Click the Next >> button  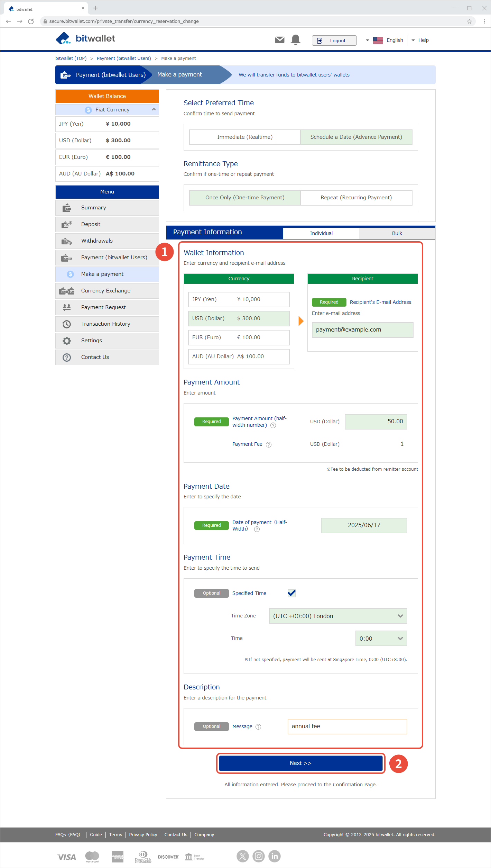(x=300, y=763)
